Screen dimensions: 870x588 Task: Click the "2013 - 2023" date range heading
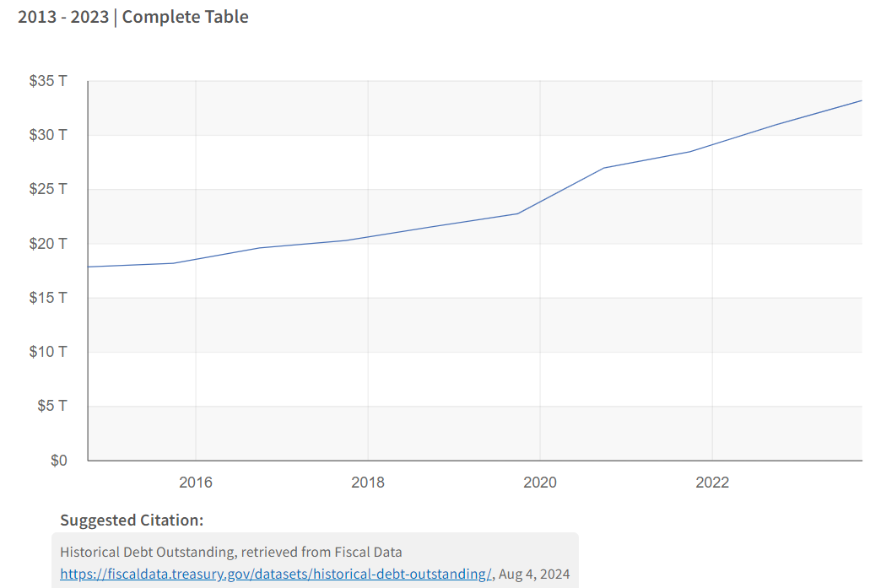pos(63,17)
